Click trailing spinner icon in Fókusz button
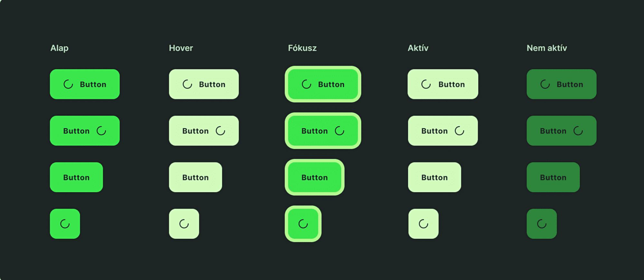Viewport: 644px width, 280px height. click(x=340, y=131)
